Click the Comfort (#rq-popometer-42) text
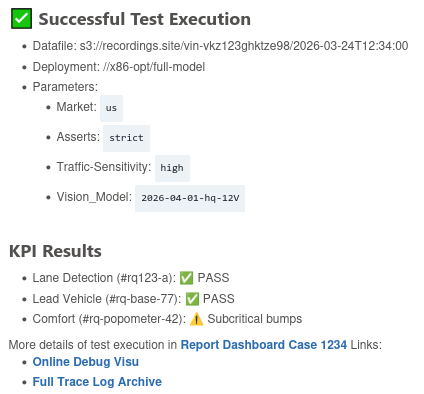 [109, 319]
